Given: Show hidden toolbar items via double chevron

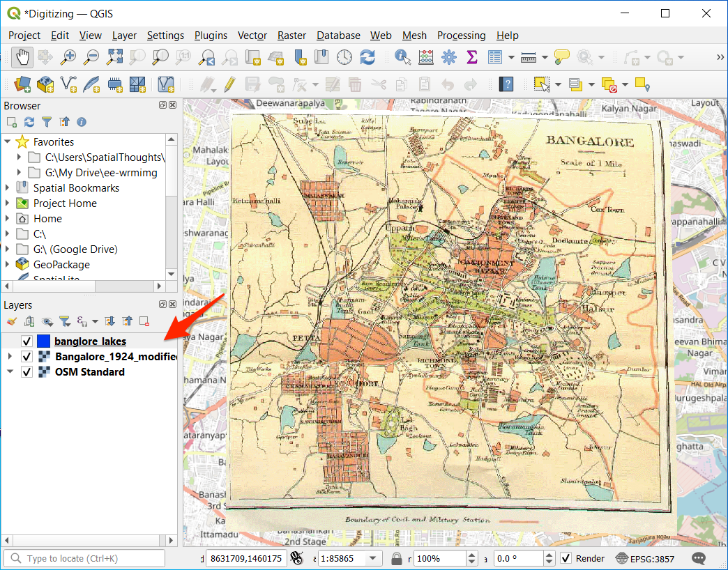Looking at the screenshot, I should [x=720, y=57].
